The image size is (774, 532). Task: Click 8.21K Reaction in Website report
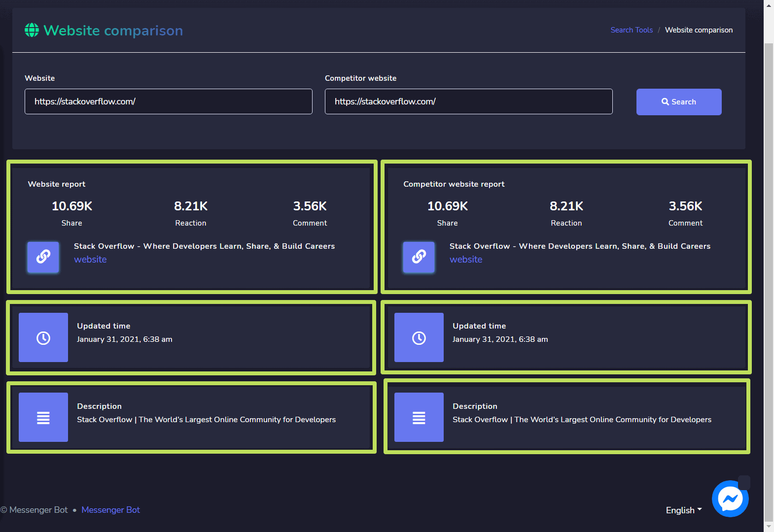click(191, 213)
